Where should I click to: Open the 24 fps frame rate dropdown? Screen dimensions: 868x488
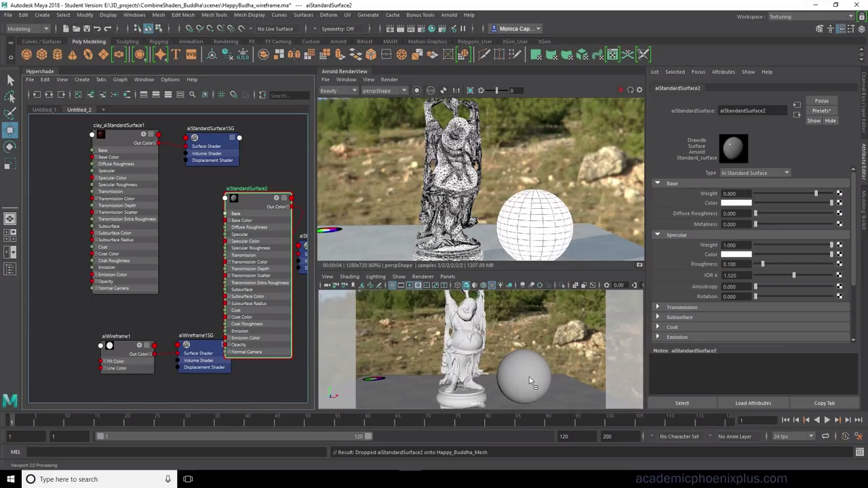(793, 436)
